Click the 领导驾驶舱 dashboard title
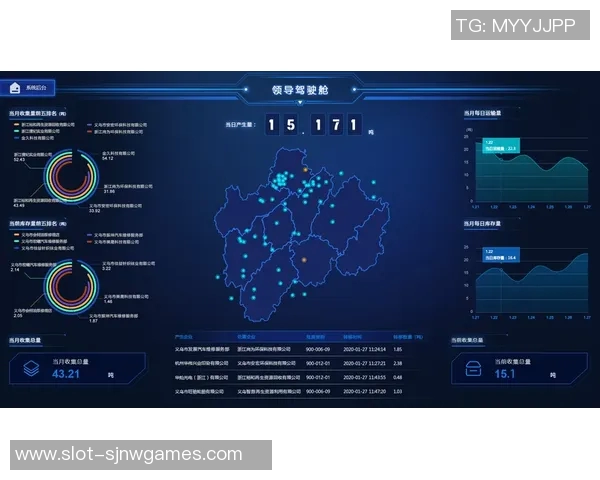This screenshot has height=480, width=600. 299,91
